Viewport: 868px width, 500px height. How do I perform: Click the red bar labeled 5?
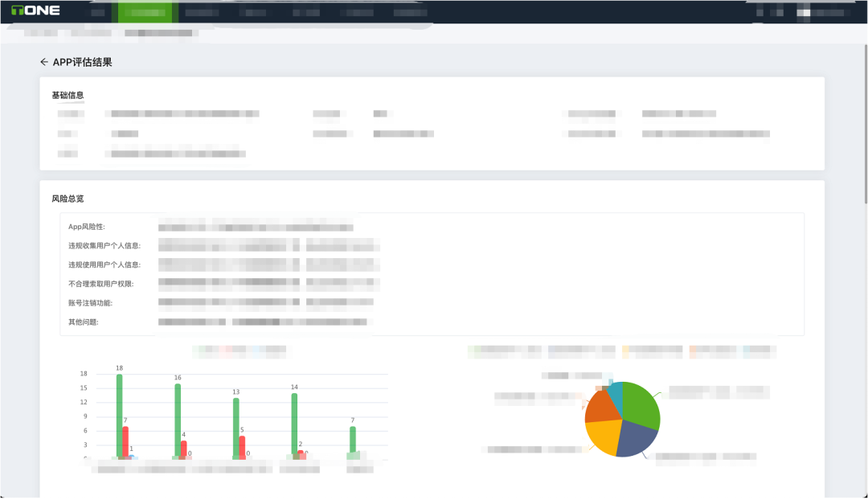[242, 448]
